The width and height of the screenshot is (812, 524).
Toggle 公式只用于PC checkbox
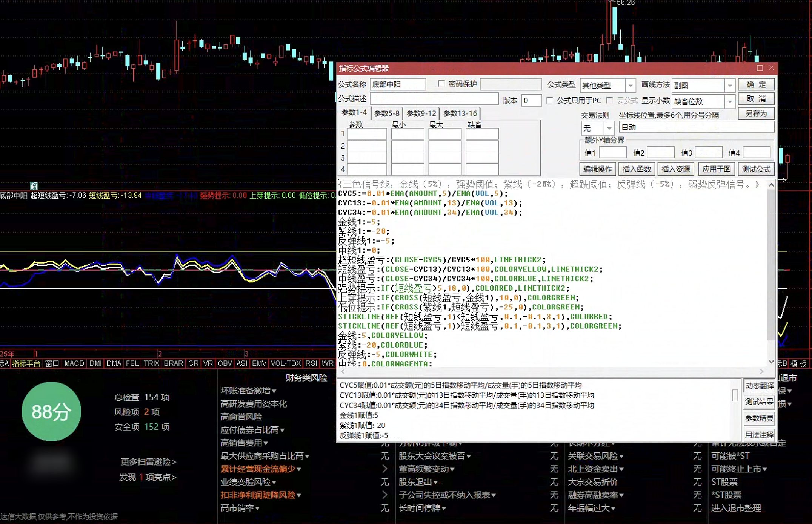tap(550, 100)
